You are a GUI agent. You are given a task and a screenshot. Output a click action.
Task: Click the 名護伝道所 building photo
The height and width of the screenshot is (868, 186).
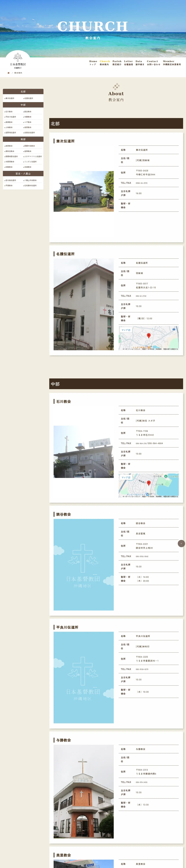tap(83, 304)
